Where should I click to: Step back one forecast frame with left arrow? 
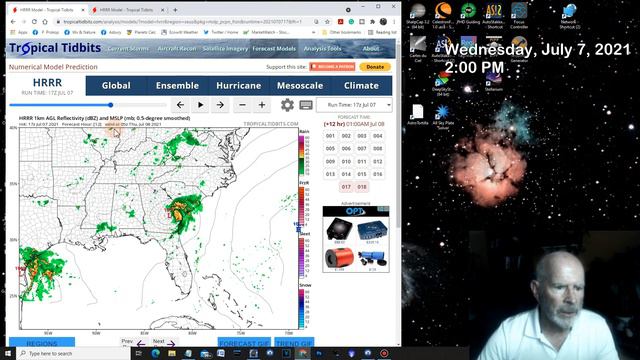click(x=180, y=105)
